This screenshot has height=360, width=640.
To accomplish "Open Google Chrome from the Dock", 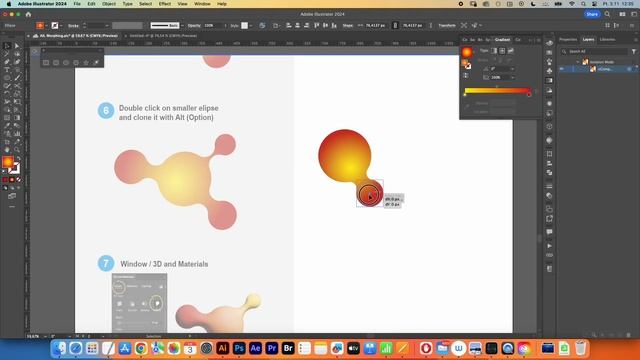I will [141, 348].
